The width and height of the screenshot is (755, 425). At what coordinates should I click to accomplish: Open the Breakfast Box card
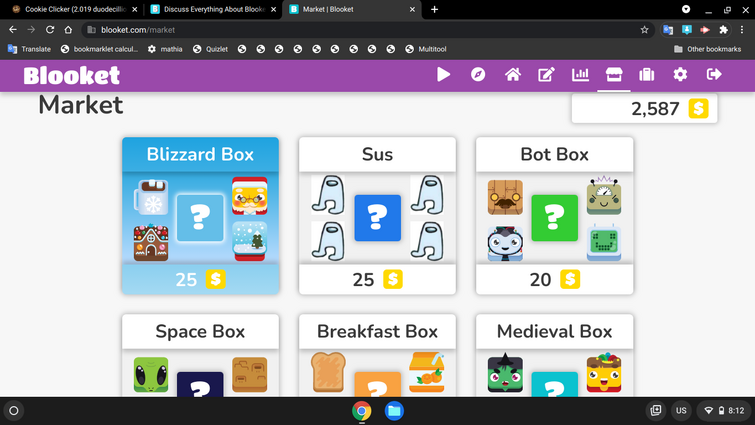coord(377,355)
